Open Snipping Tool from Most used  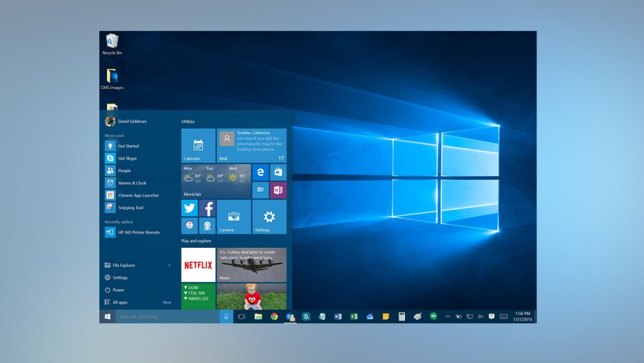[131, 208]
